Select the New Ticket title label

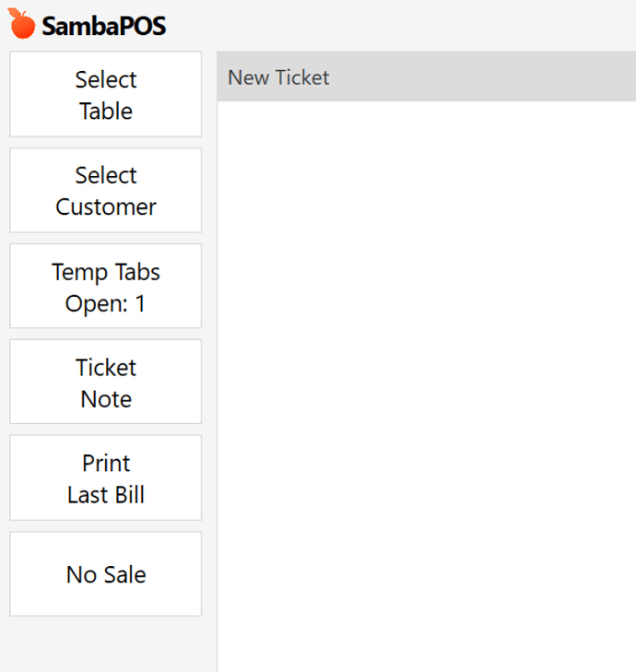[278, 77]
